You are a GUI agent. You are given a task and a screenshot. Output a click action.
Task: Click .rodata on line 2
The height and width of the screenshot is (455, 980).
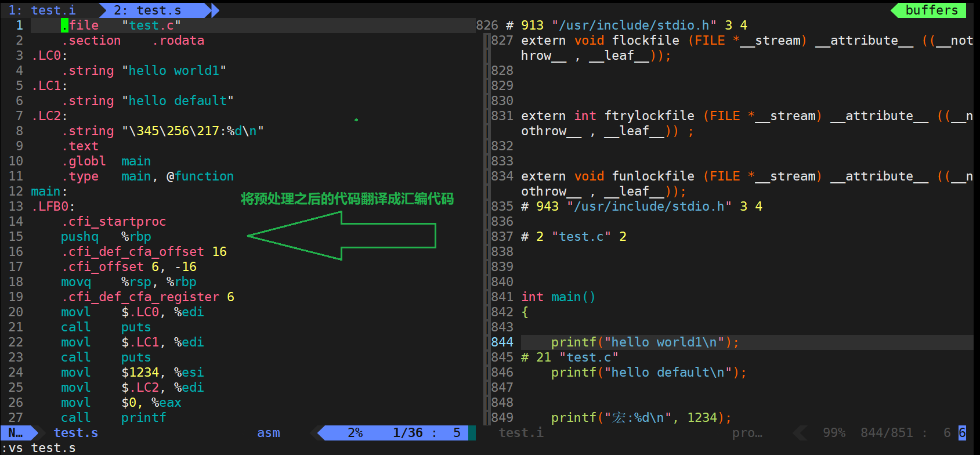178,40
